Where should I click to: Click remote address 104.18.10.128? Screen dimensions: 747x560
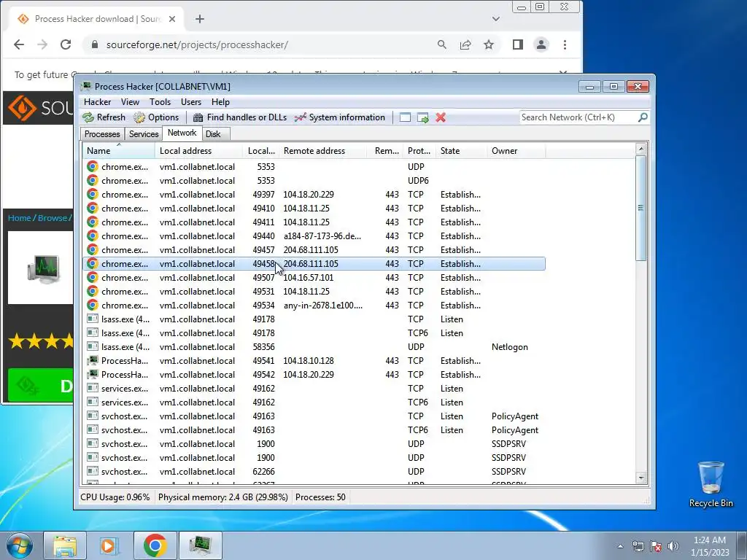309,360
